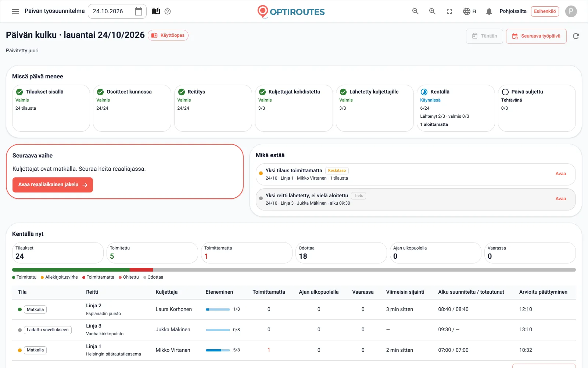The width and height of the screenshot is (588, 368).
Task: Toggle fullscreen mode icon
Action: pyautogui.click(x=449, y=11)
